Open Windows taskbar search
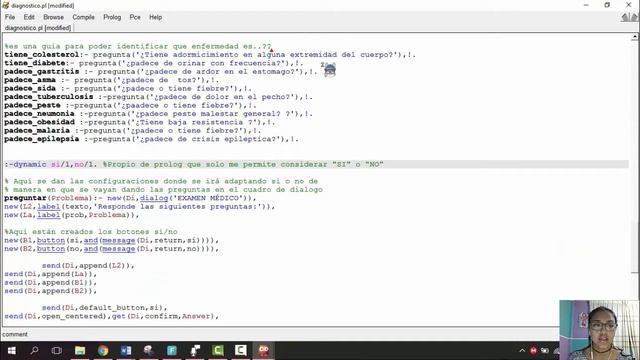Screen dimensions: 640x360 pyautogui.click(x=34, y=350)
